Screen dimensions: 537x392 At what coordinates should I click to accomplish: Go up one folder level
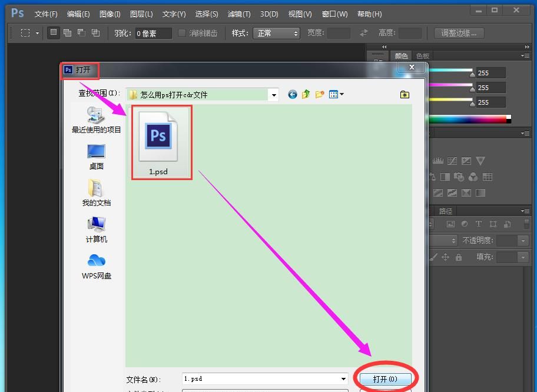[x=306, y=94]
